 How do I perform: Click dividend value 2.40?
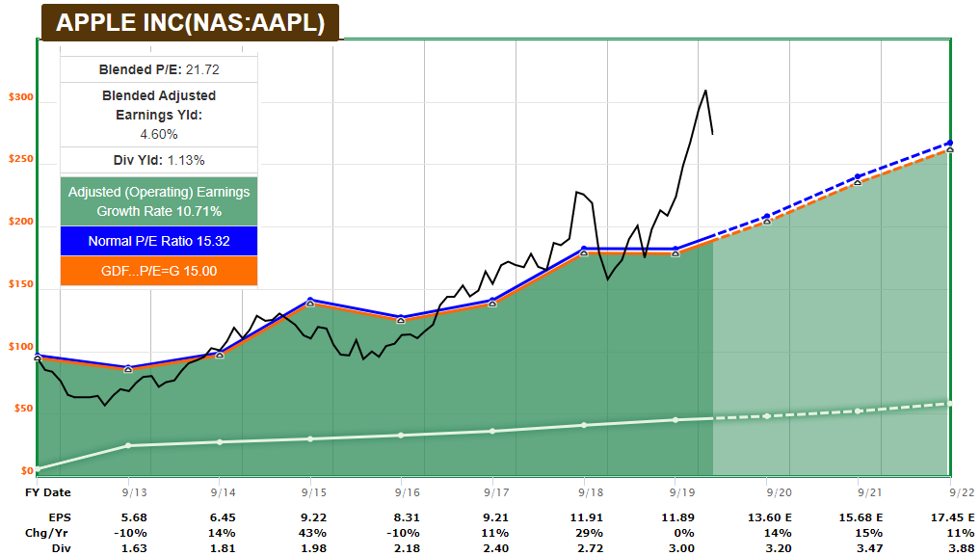tap(497, 548)
